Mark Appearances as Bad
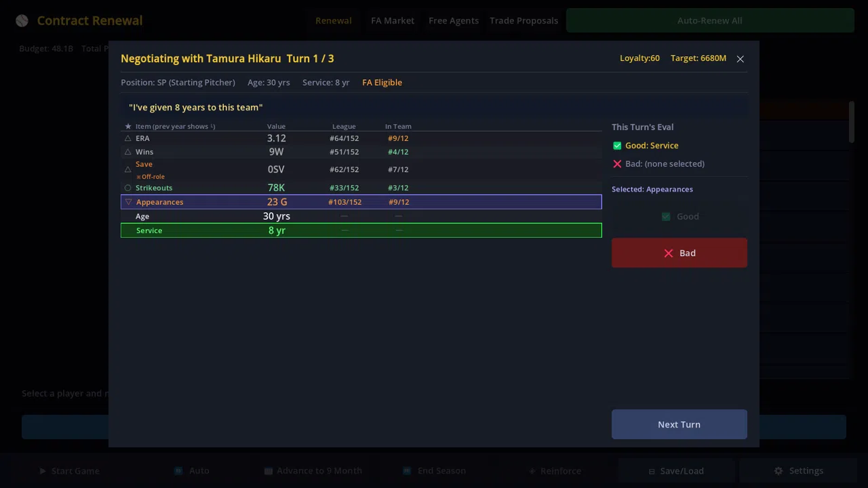The height and width of the screenshot is (488, 868). click(x=679, y=253)
